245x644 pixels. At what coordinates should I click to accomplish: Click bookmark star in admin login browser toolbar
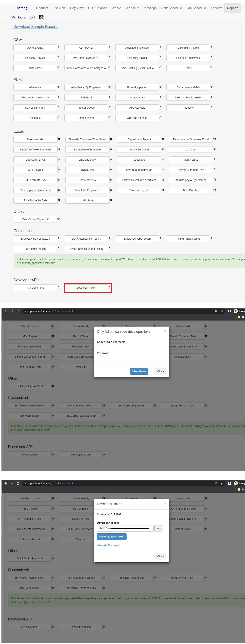[222, 311]
